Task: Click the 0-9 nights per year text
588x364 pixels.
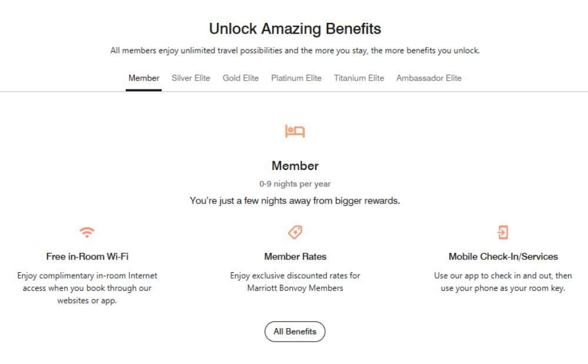Action: click(x=295, y=183)
